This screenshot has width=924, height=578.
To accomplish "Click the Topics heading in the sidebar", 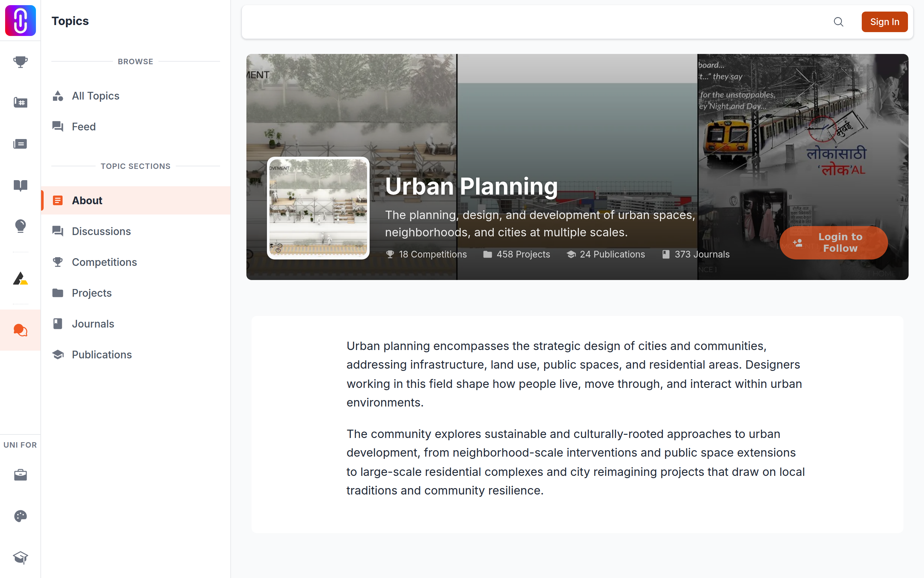I will tap(70, 21).
